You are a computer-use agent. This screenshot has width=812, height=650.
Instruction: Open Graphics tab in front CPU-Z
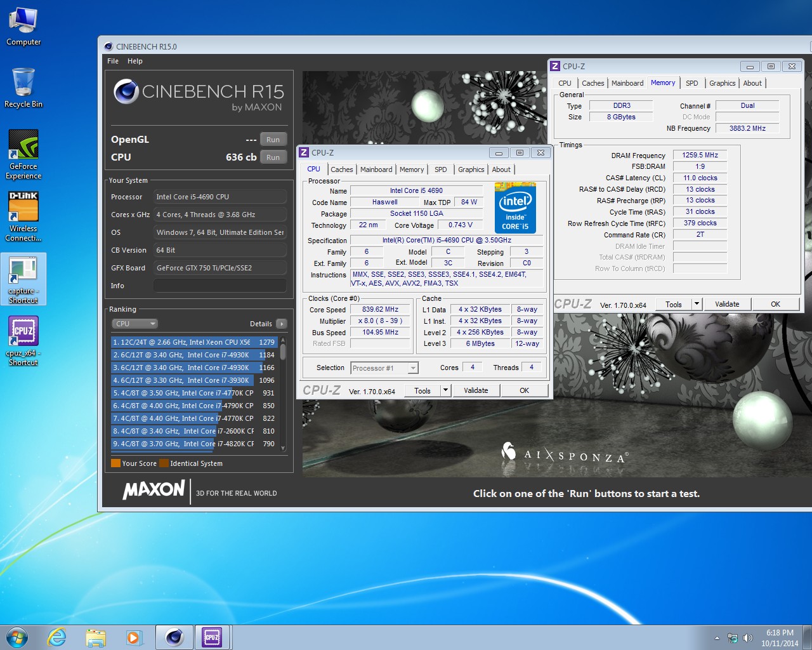pos(471,169)
